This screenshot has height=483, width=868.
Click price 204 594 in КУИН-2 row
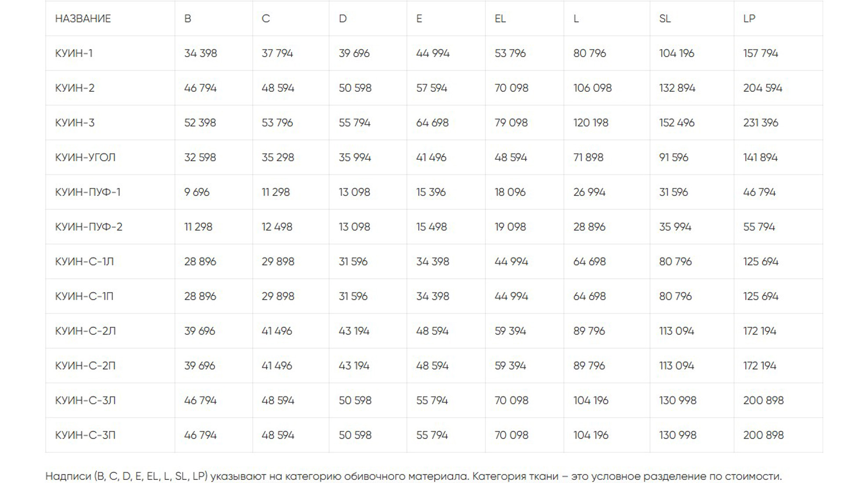tap(763, 88)
